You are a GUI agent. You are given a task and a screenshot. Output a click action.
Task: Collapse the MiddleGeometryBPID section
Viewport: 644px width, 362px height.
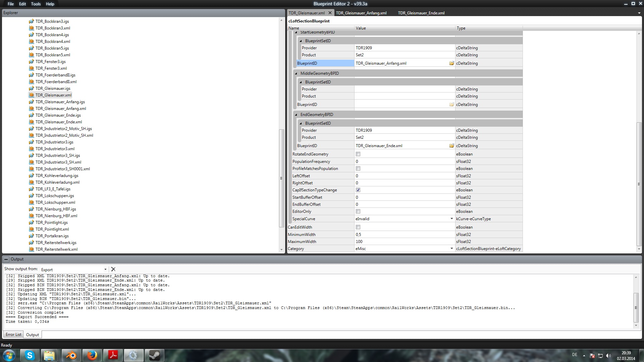click(x=296, y=73)
